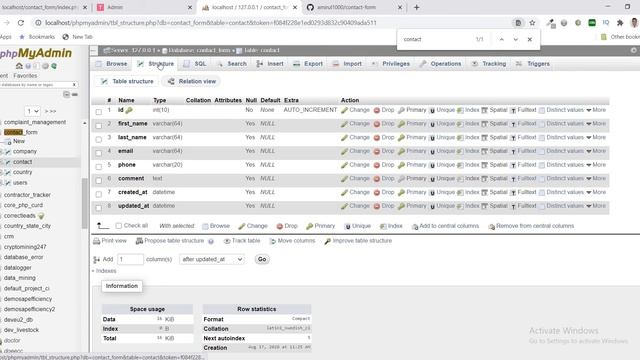Click Propose table structure

[x=170, y=241]
